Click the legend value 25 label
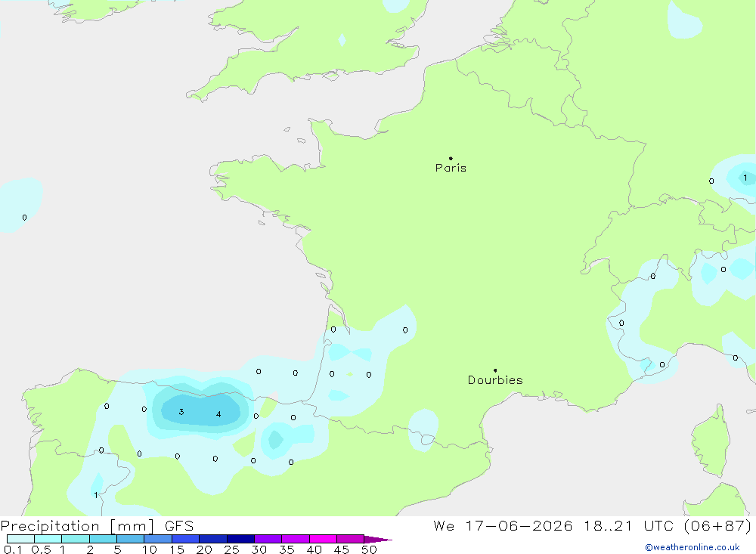 tap(231, 549)
